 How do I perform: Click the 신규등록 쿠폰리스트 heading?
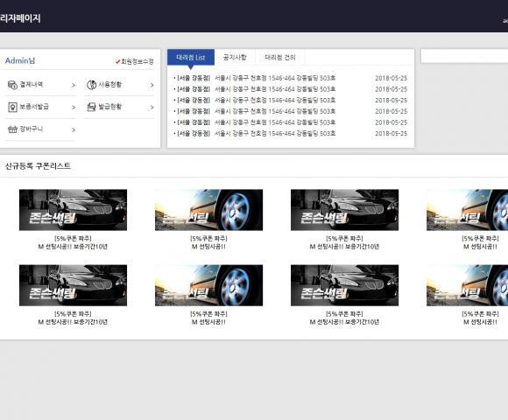point(38,166)
